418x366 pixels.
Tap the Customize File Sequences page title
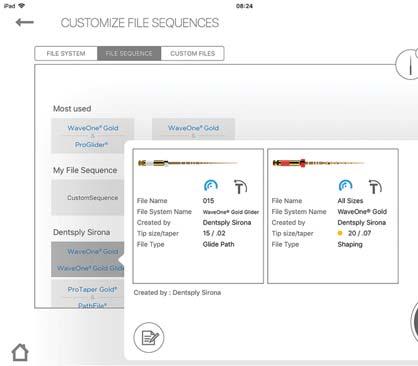point(140,23)
